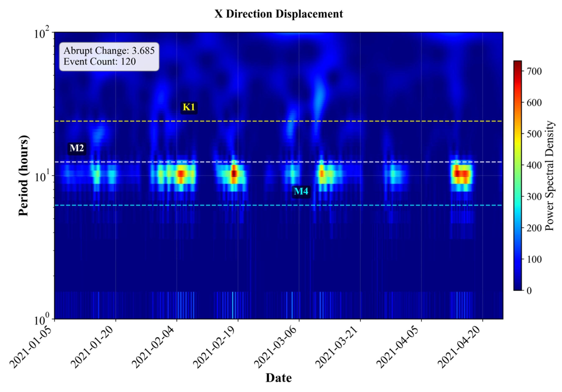Click the dark red hotspot near 2021-02-19
562x392 pixels.
[234, 173]
